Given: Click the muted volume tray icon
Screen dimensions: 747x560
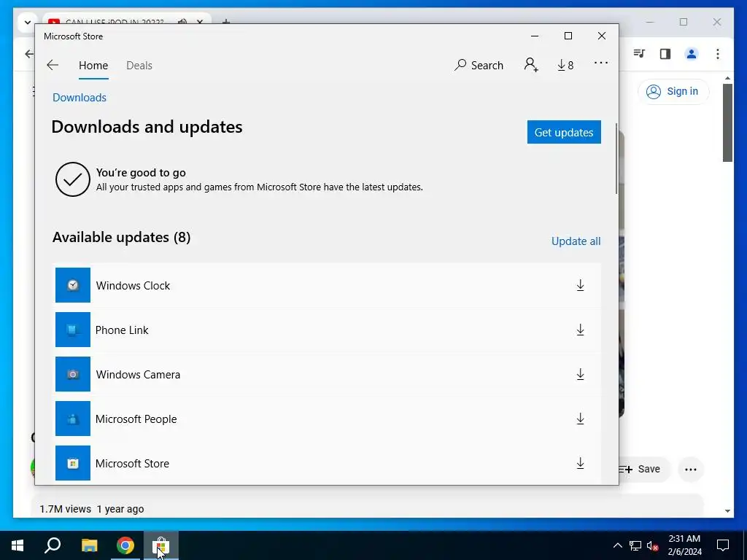Looking at the screenshot, I should (653, 545).
